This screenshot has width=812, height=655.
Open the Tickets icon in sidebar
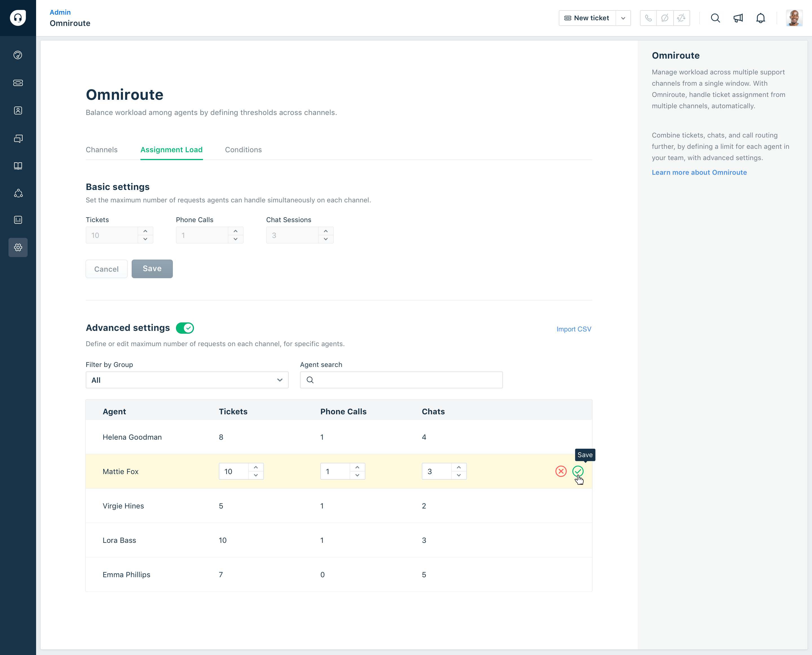(18, 83)
